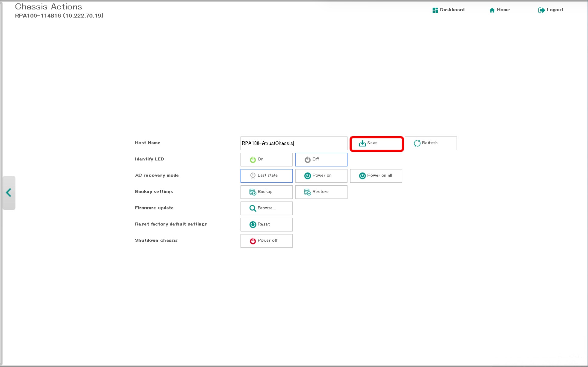Click the Refresh icon for the host name

pos(417,143)
